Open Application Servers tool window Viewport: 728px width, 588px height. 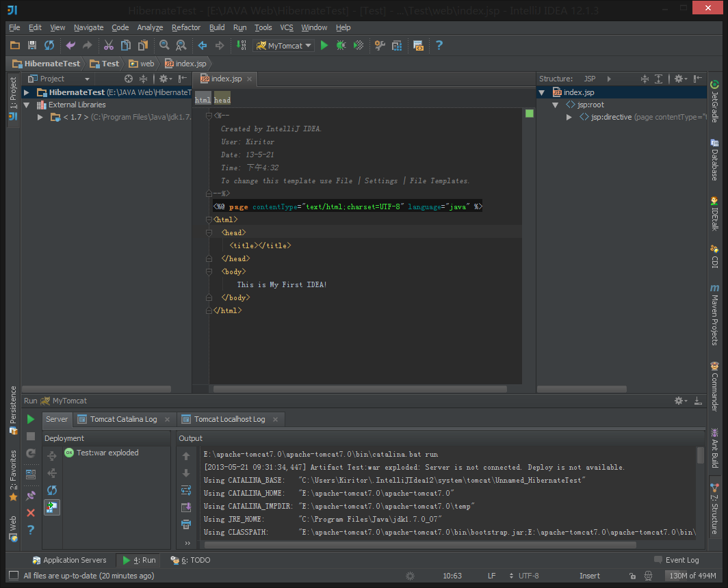[69, 560]
